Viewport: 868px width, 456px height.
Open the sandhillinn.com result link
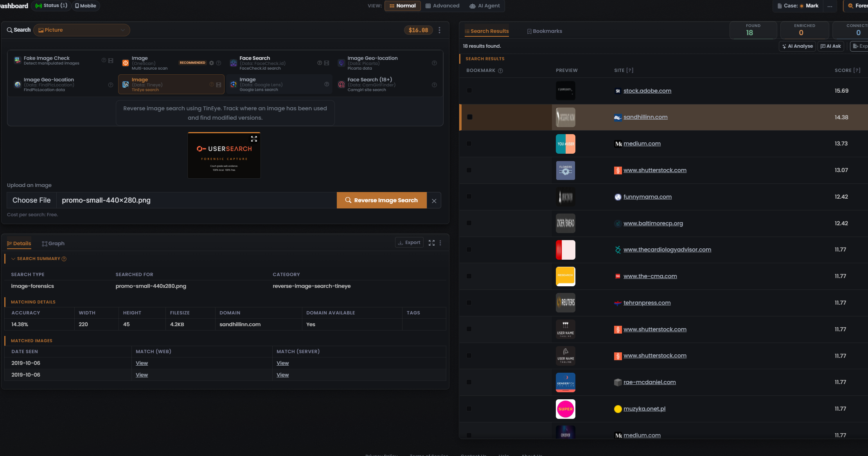pyautogui.click(x=645, y=117)
